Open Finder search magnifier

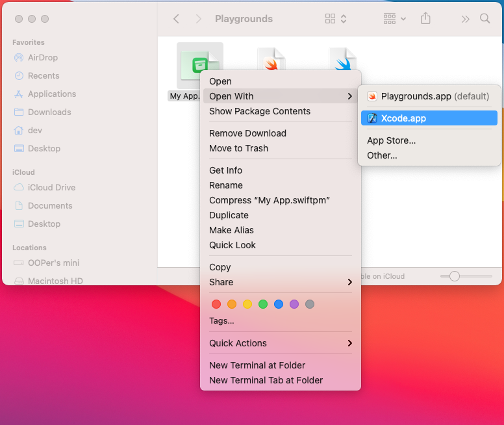coord(485,19)
